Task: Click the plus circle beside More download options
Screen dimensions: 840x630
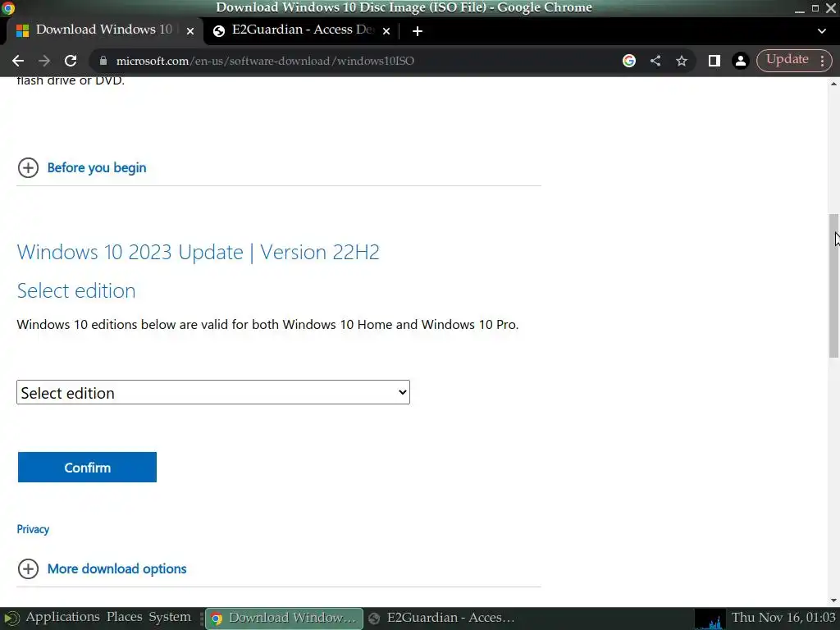Action: tap(28, 568)
